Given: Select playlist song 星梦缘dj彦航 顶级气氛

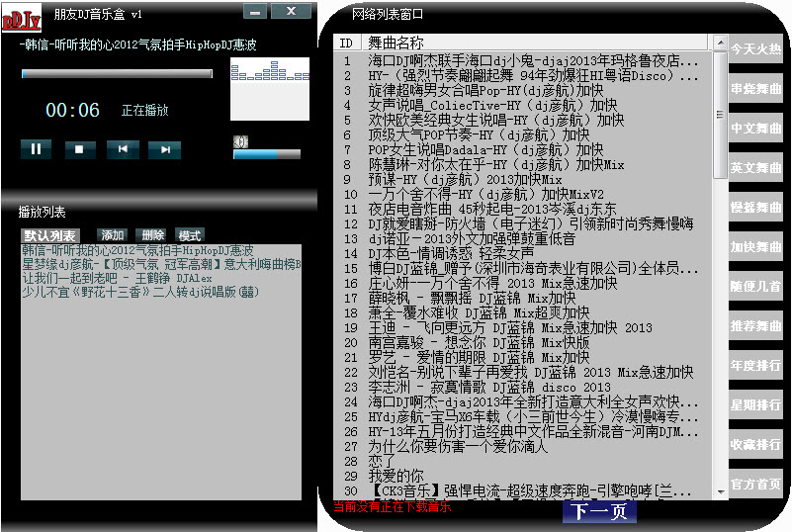Looking at the screenshot, I should point(161,264).
